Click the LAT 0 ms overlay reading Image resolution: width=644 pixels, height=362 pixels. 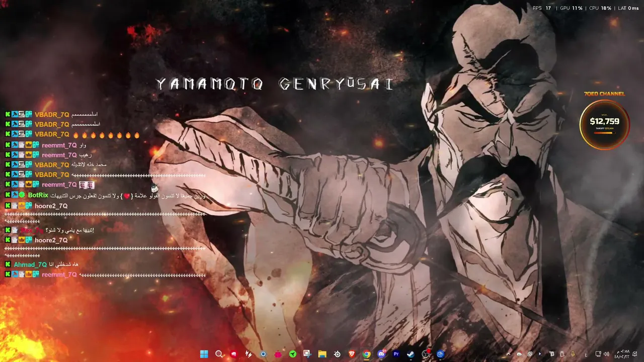628,8
